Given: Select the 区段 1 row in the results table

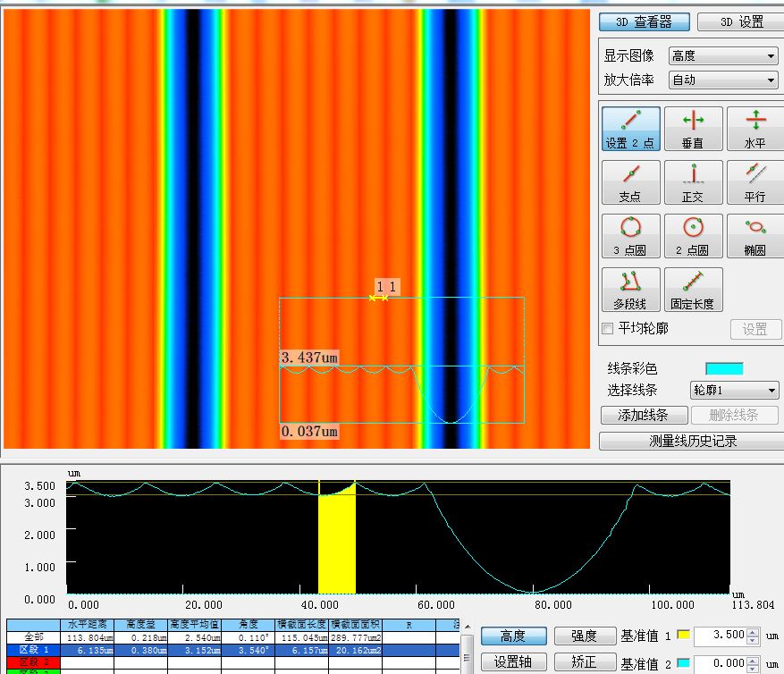Looking at the screenshot, I should pyautogui.click(x=34, y=649).
